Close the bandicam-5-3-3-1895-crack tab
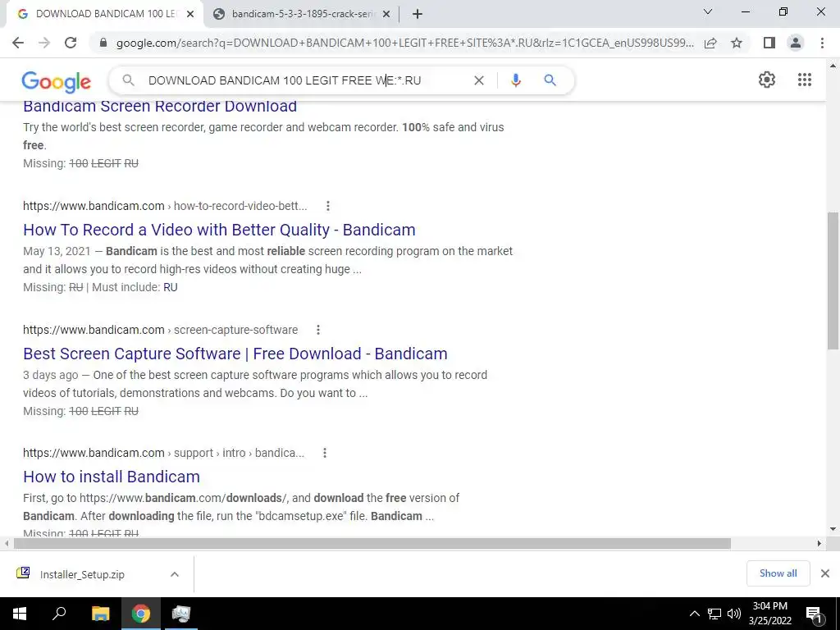This screenshot has height=630, width=840. [386, 15]
